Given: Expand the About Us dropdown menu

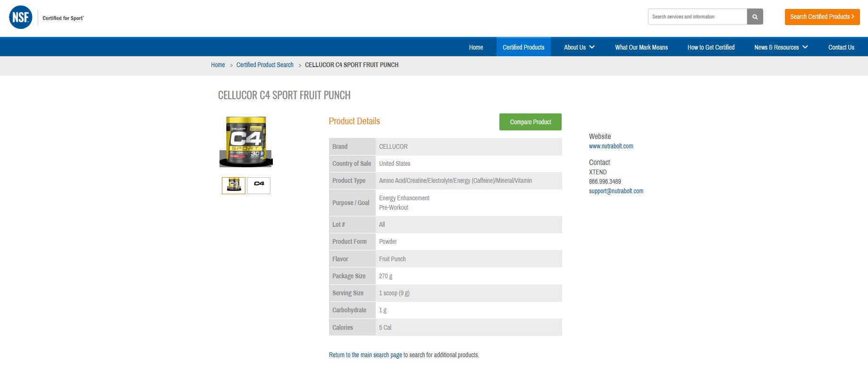Looking at the screenshot, I should click(x=579, y=47).
